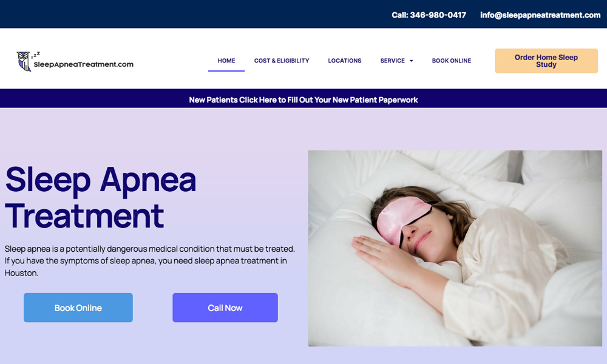Screen dimensions: 607x364
Task: Click Order Home Sleep Study button
Action: point(546,61)
